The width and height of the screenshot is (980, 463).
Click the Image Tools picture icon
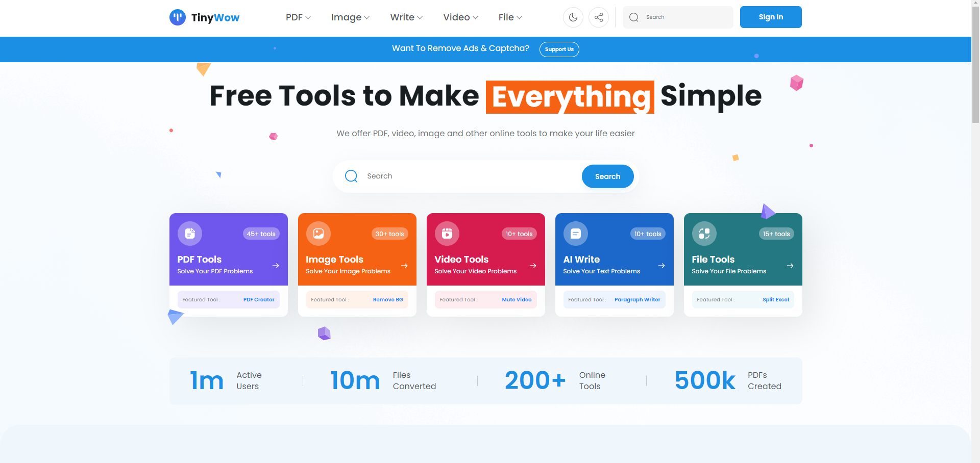click(318, 233)
